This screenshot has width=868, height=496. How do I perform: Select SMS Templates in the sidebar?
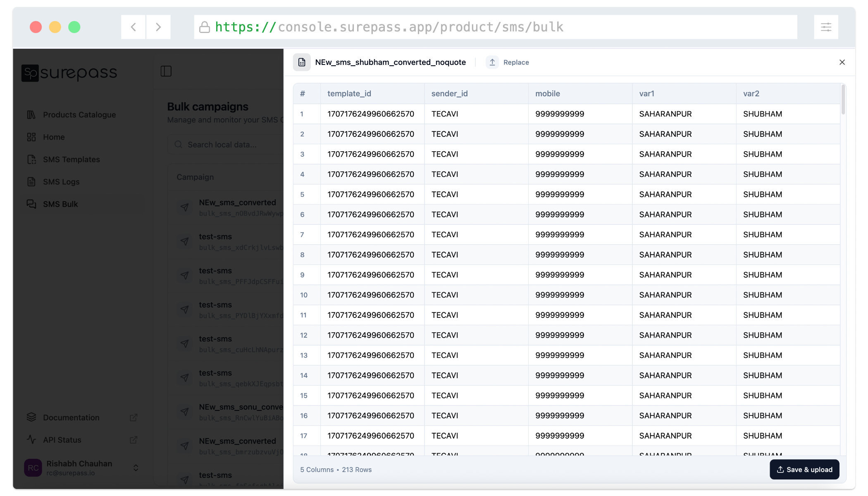coord(71,159)
